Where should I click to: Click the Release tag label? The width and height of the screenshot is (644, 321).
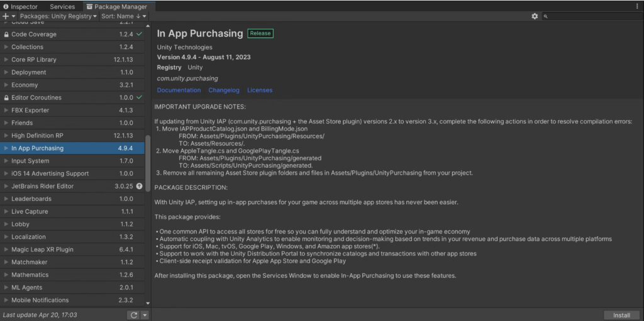260,33
